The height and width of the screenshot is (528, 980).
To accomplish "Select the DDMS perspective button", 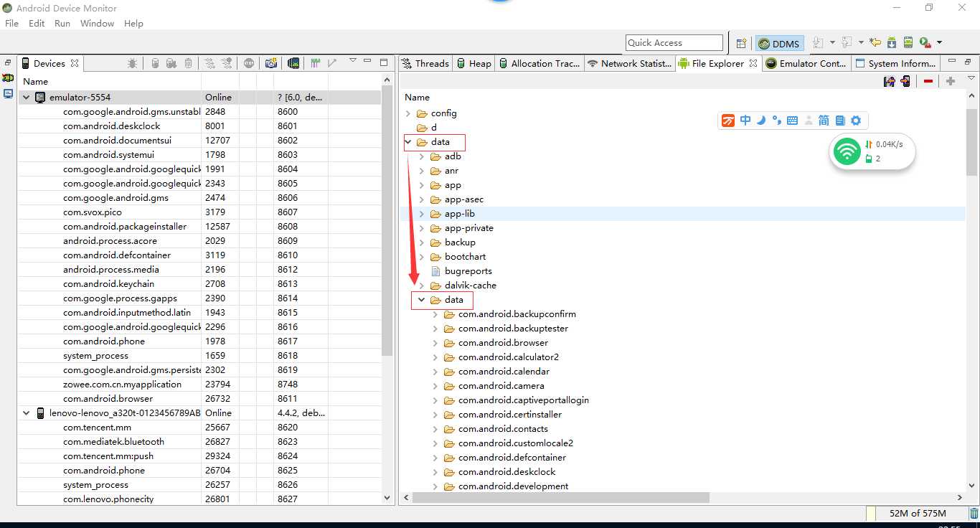I will 779,44.
